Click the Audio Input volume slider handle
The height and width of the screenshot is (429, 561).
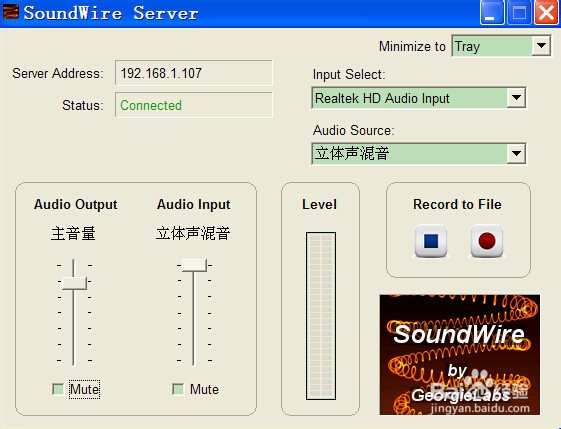(x=194, y=265)
